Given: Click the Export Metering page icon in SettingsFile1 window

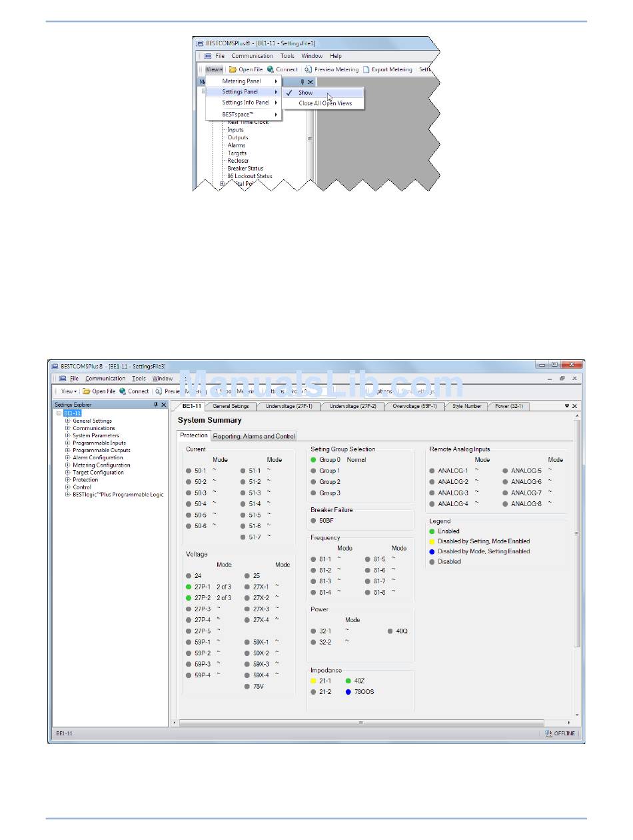Looking at the screenshot, I should point(366,69).
